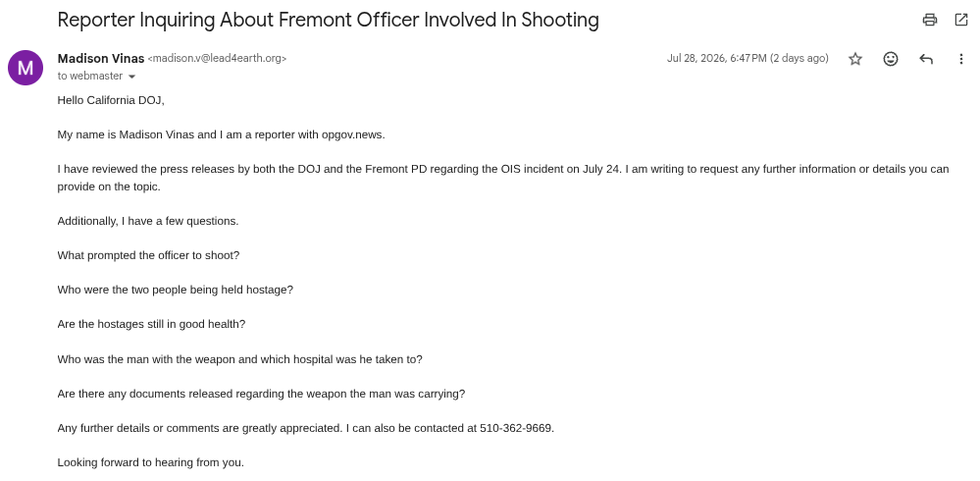The width and height of the screenshot is (980, 481).
Task: Click the question 'What prompted the officer to shoot?'
Action: [148, 255]
